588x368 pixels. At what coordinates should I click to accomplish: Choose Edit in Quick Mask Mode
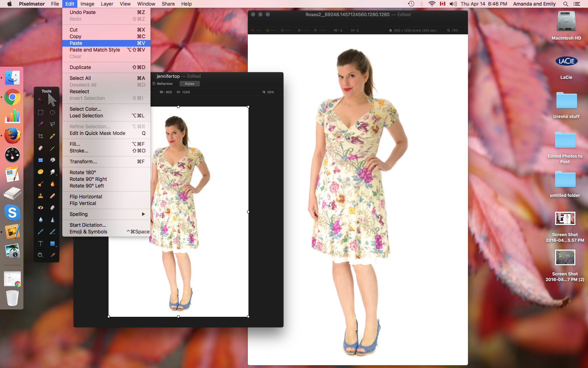[x=106, y=133]
